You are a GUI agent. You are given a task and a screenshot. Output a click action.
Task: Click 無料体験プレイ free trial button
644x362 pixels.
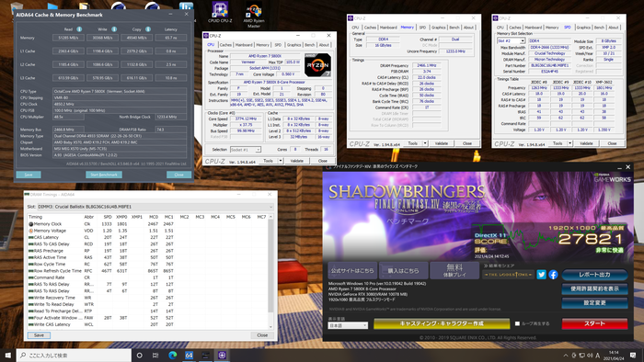[x=454, y=270]
